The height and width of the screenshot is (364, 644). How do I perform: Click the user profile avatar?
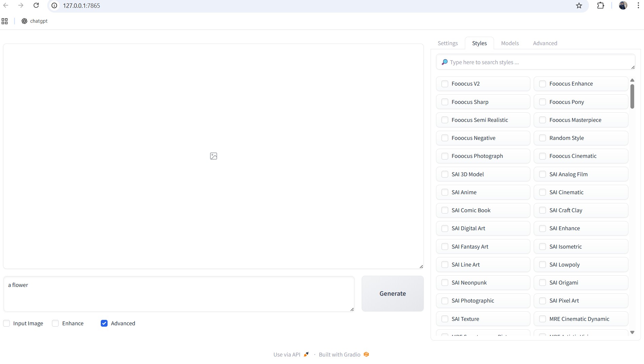[623, 5]
